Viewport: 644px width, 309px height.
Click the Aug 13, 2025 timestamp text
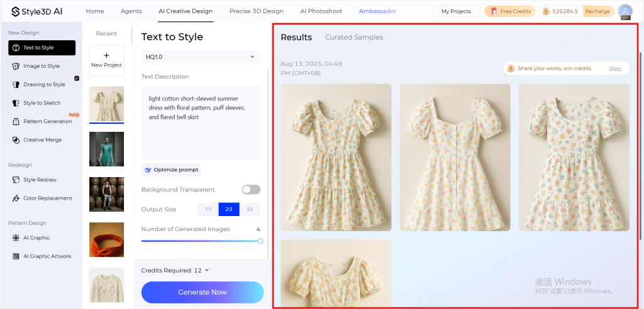311,68
